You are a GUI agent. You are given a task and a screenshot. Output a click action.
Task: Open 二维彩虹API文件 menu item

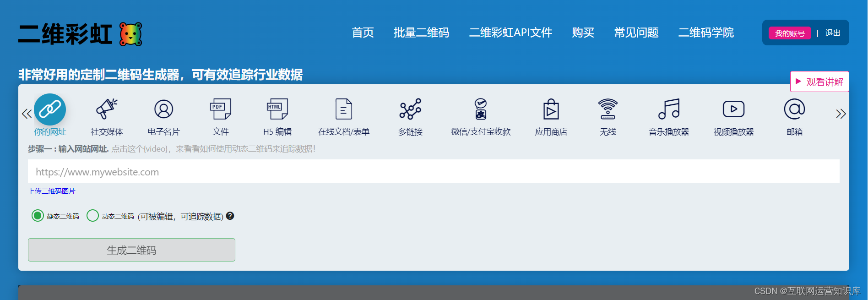(x=511, y=33)
